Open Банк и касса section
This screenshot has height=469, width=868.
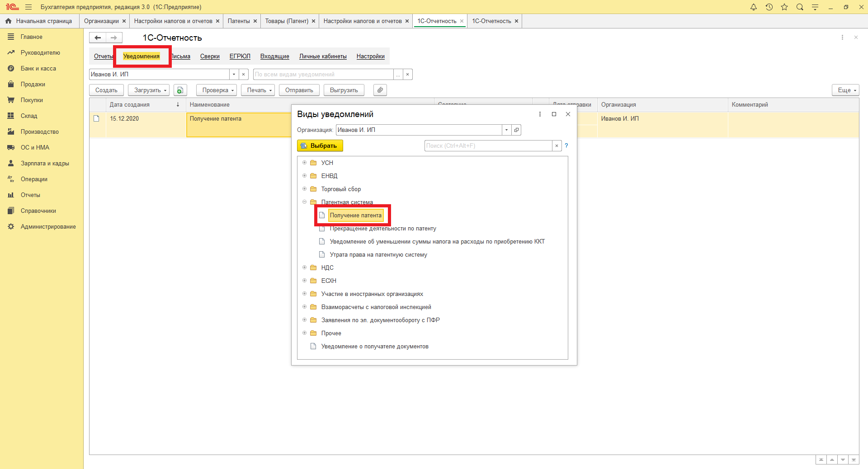[x=38, y=69]
